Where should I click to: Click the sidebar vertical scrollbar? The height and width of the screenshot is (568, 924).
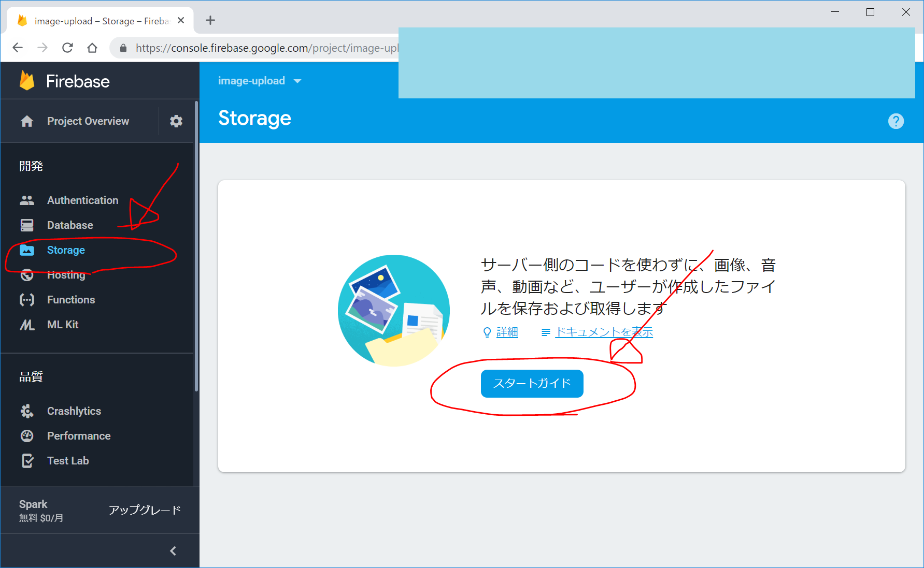(x=196, y=246)
